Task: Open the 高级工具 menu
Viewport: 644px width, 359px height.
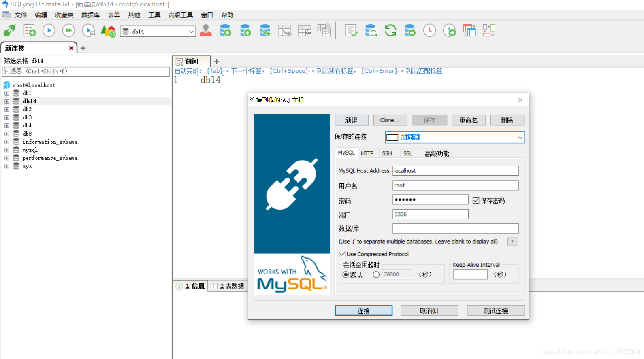Action: [181, 15]
